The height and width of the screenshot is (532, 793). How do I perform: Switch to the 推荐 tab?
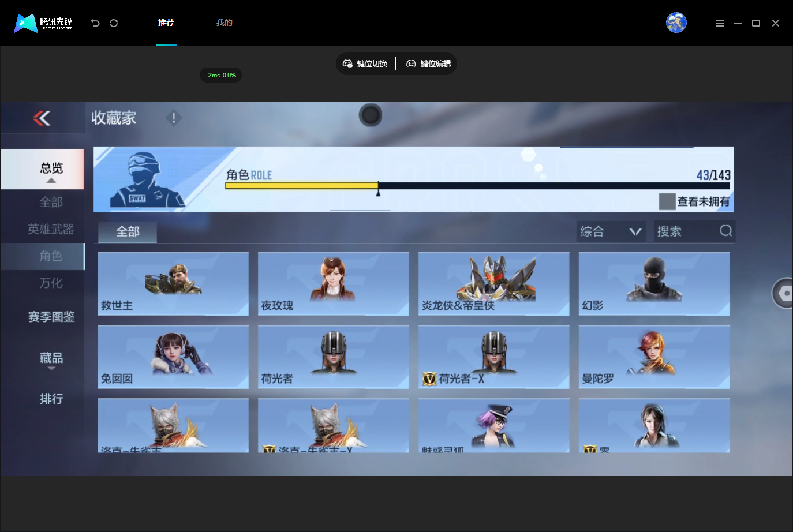pyautogui.click(x=166, y=23)
